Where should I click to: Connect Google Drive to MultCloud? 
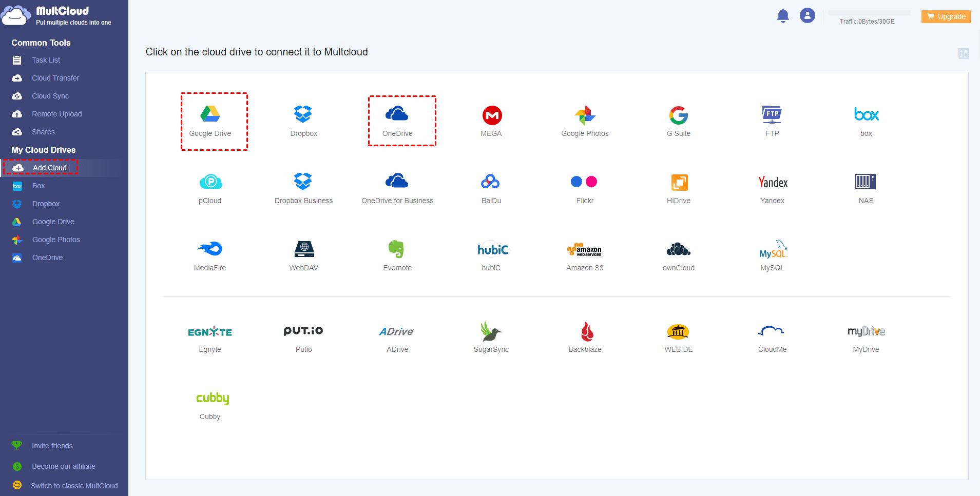210,121
